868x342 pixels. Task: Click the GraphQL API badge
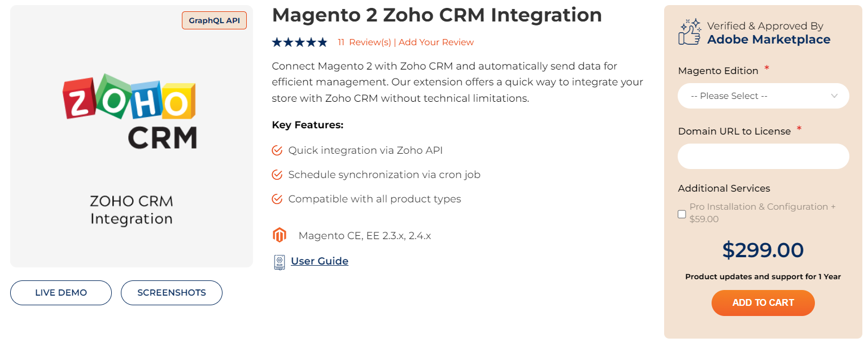click(x=214, y=20)
